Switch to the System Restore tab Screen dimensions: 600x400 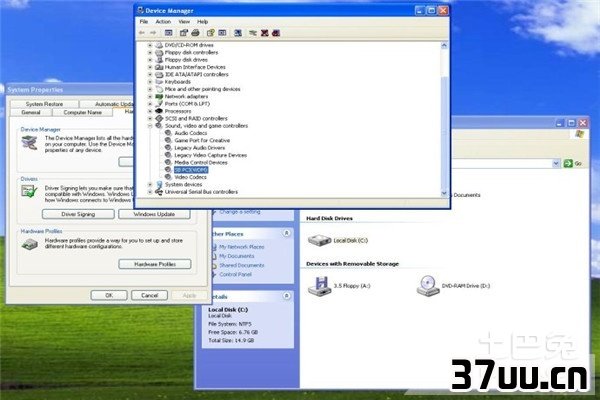(44, 104)
